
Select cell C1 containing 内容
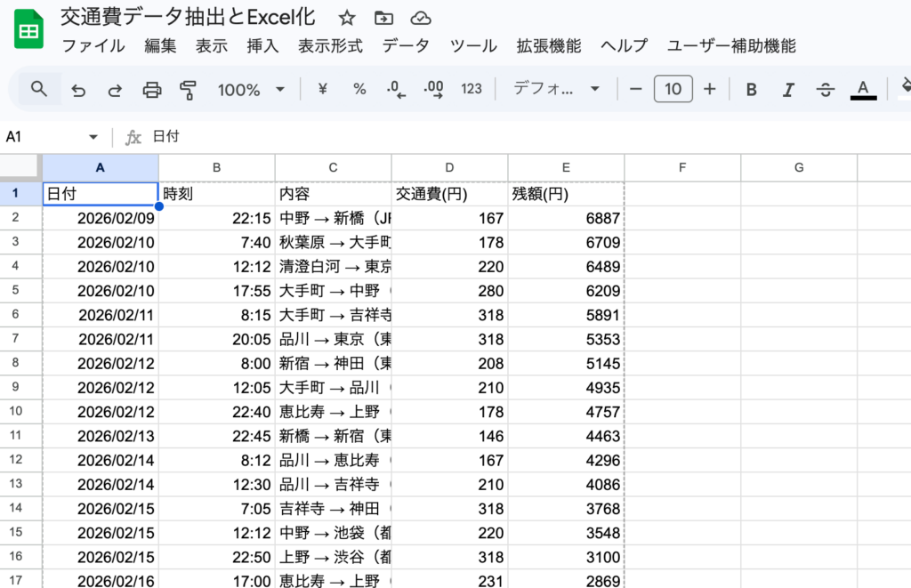pos(333,194)
